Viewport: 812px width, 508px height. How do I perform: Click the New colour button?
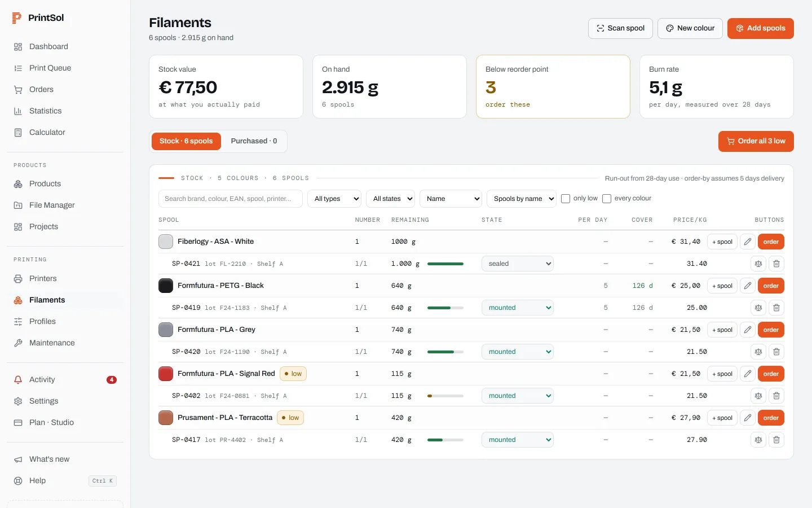[x=690, y=28]
